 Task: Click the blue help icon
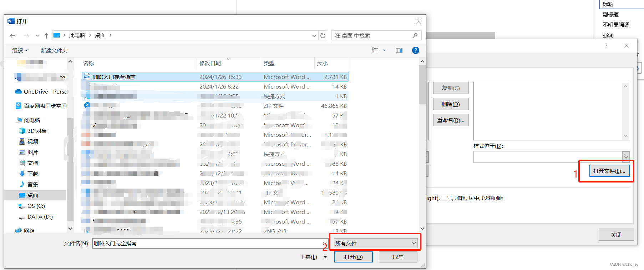[415, 50]
